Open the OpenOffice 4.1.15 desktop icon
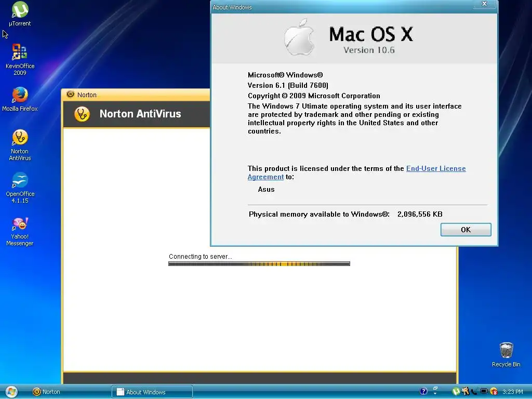The image size is (532, 399). tap(20, 188)
